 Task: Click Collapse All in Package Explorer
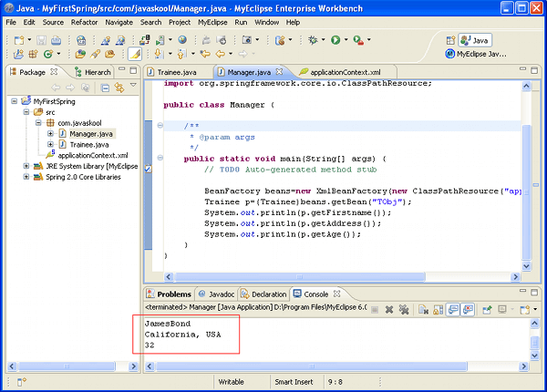pyautogui.click(x=105, y=88)
